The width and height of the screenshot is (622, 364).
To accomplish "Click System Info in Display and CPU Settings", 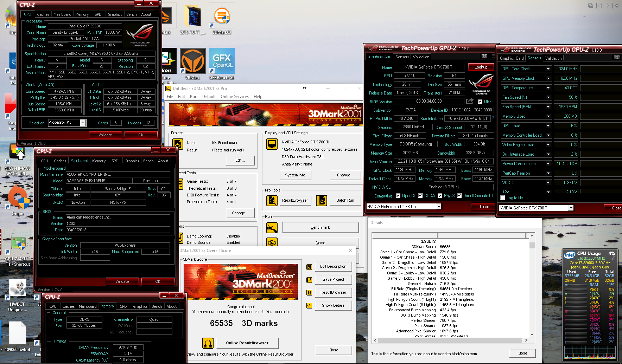I will [x=295, y=175].
